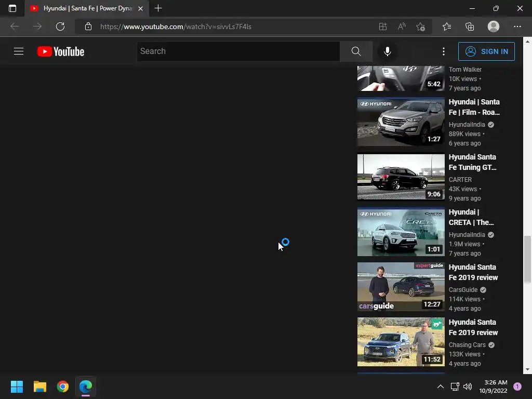Click the '43K views' text
The image size is (532, 399).
463,189
